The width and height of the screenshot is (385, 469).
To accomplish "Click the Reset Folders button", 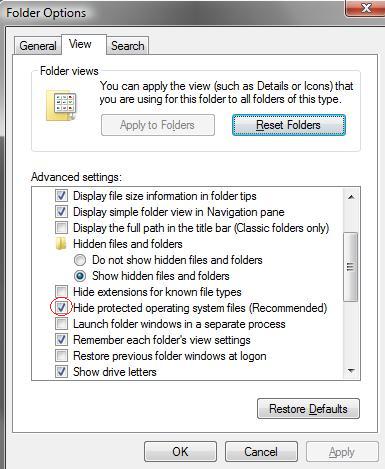I will [x=289, y=125].
